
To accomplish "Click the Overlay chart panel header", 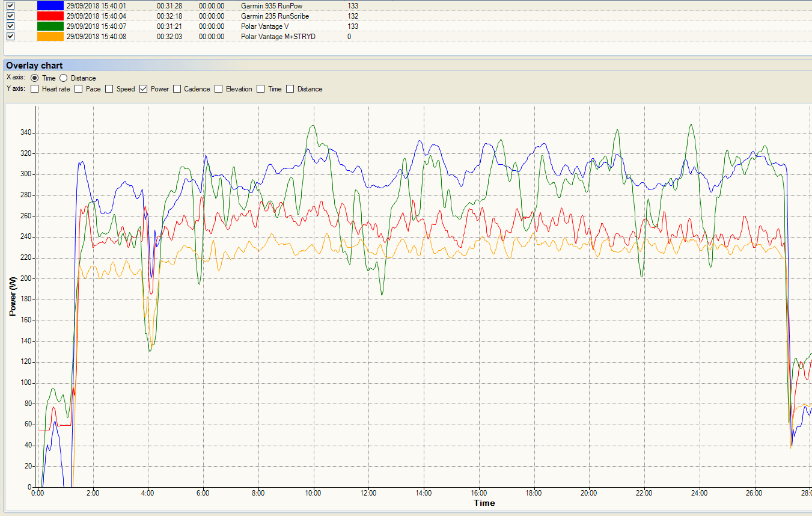I will point(34,66).
